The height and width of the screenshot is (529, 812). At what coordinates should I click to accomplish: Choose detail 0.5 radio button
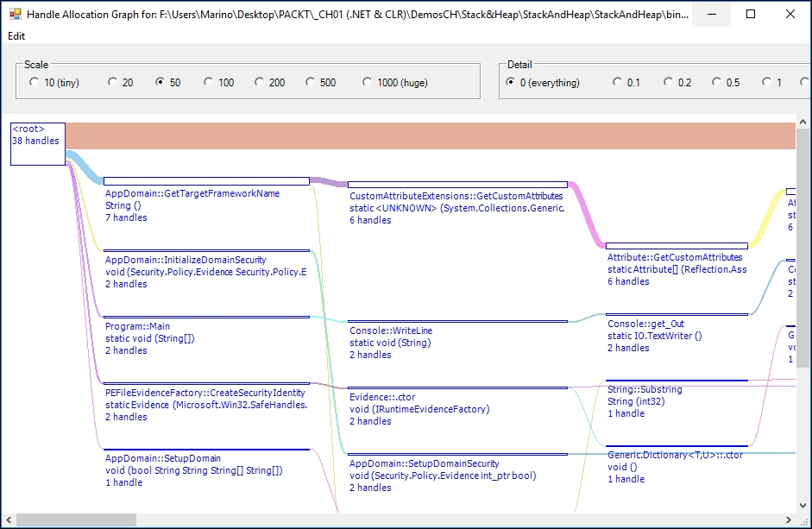click(x=726, y=82)
